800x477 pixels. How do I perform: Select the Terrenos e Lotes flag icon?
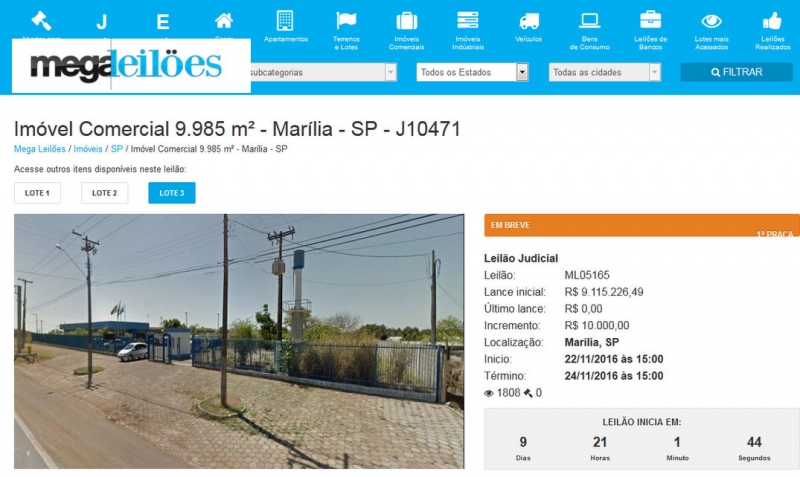[346, 21]
